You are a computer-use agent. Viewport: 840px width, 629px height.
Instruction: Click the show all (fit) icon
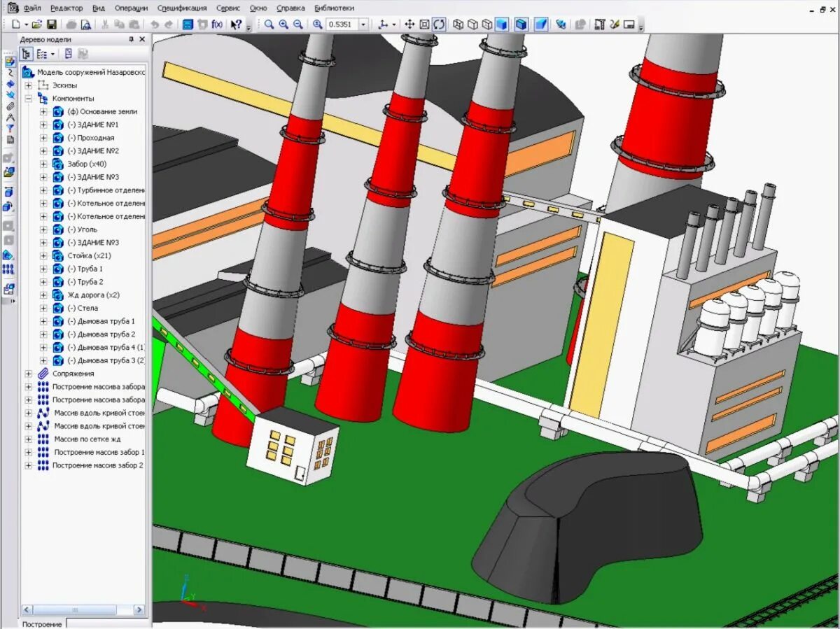tap(424, 24)
